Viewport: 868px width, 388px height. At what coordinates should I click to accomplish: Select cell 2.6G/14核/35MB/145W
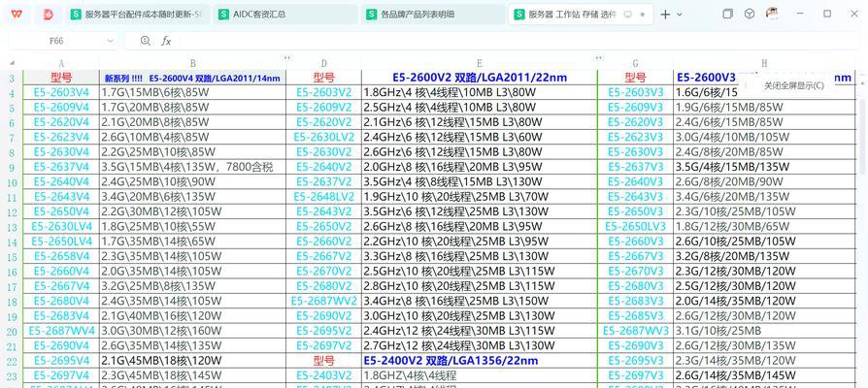[x=764, y=375]
